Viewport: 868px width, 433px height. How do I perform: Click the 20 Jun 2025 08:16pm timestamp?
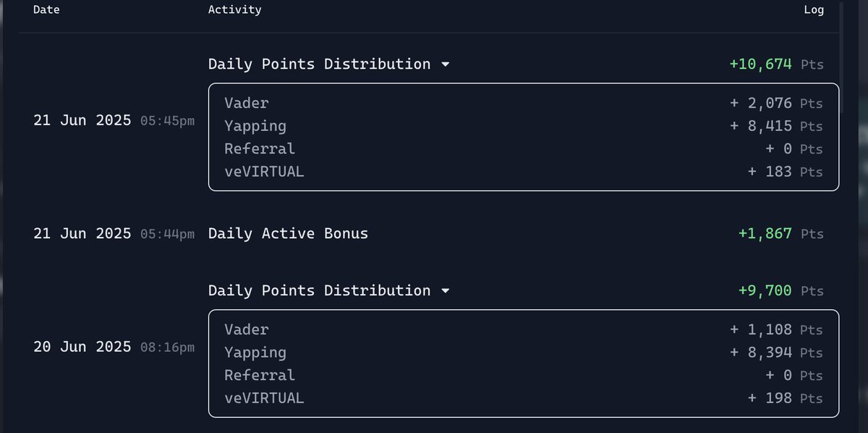click(114, 348)
